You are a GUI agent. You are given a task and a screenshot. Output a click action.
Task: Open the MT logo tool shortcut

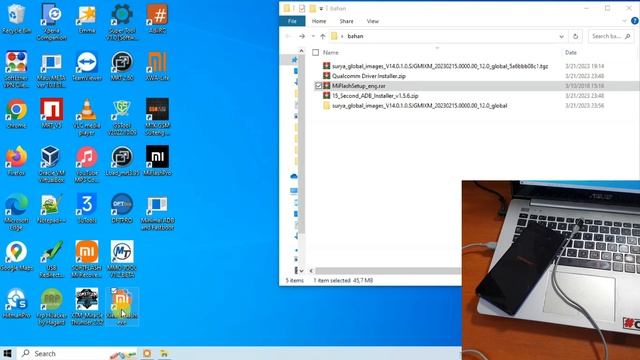click(x=122, y=259)
